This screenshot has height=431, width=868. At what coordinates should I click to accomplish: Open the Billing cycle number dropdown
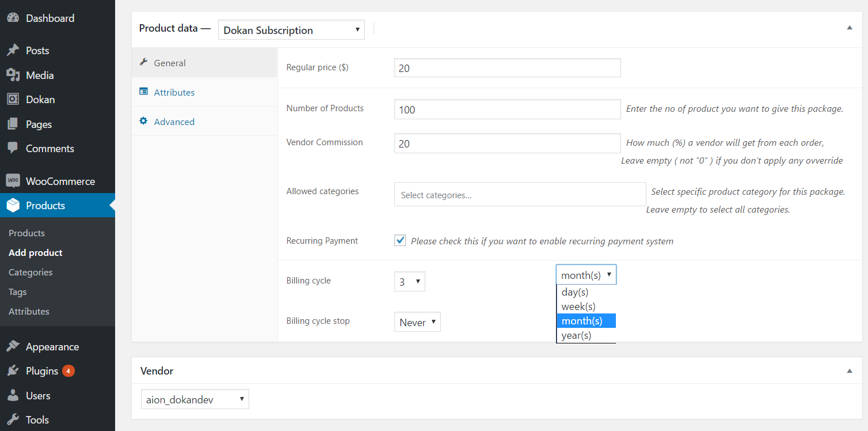point(410,282)
